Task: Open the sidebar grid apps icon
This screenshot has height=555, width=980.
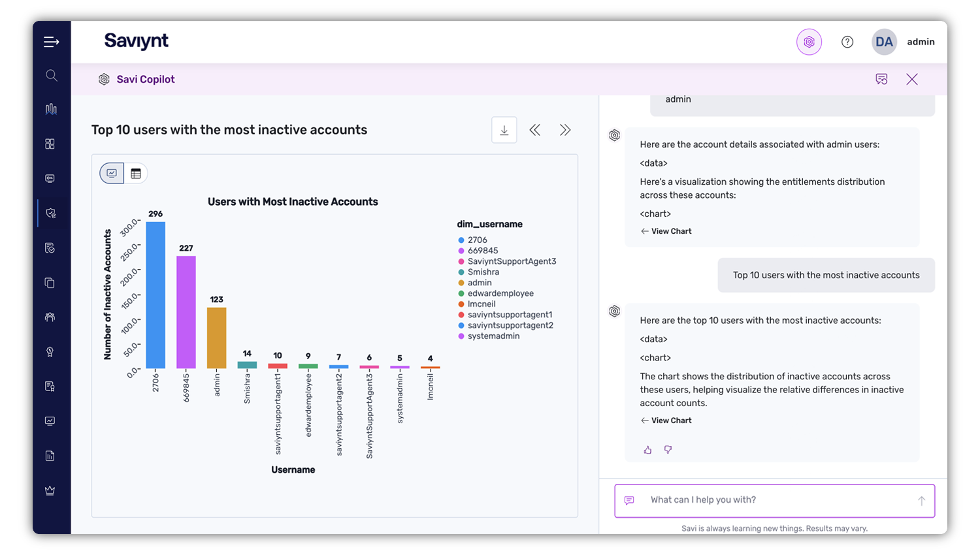Action: click(50, 144)
